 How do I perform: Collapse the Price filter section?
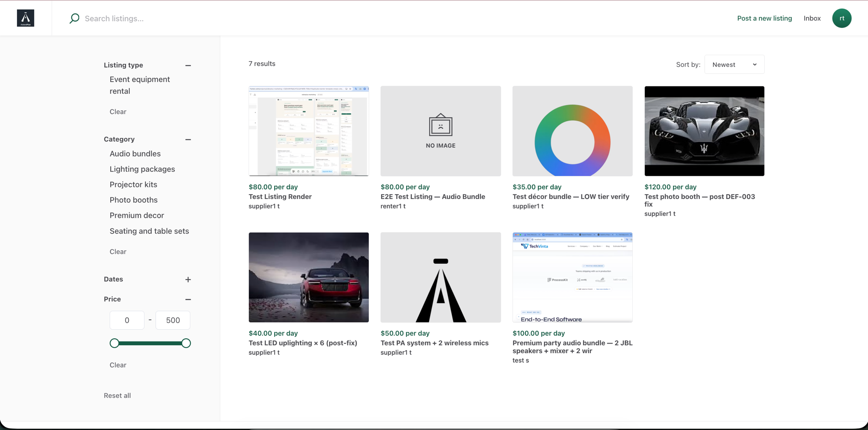(x=188, y=299)
